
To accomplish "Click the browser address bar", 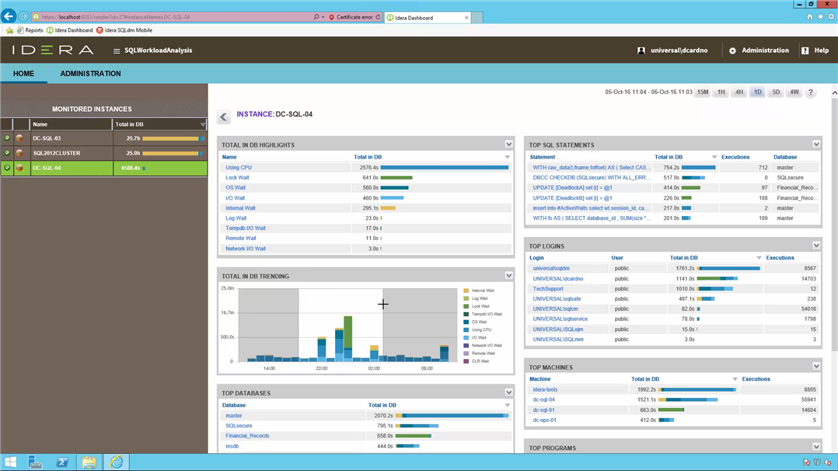I will point(171,17).
